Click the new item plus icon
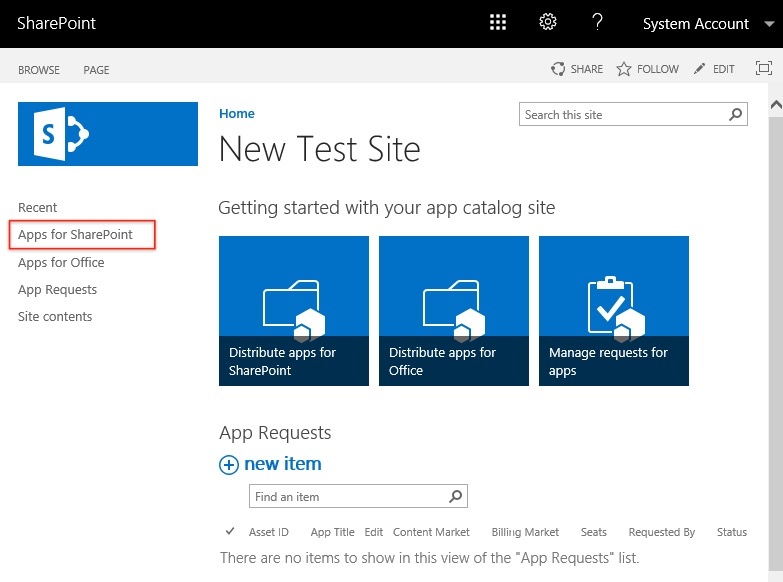Viewport: 783px width, 582px height. (229, 465)
